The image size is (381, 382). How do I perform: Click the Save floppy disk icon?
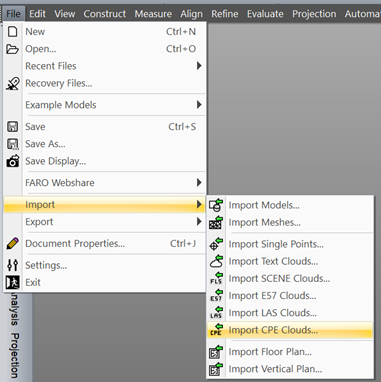pyautogui.click(x=13, y=127)
